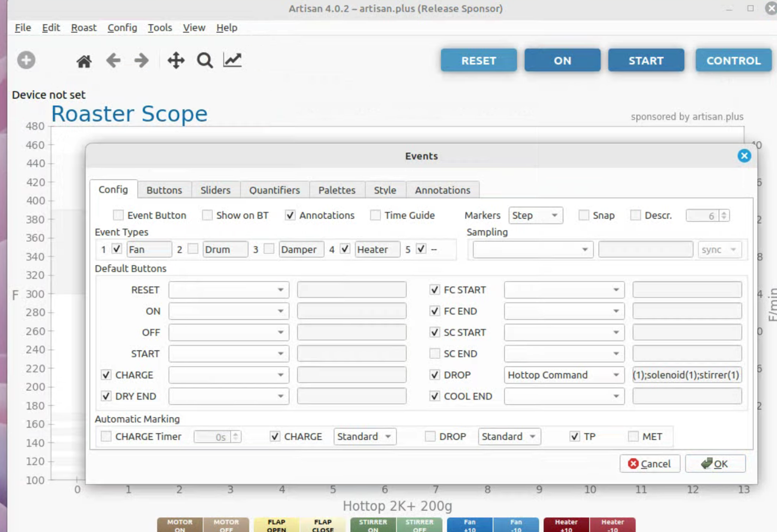Click the Home reset view icon
Viewport: 777px width, 532px height.
(x=84, y=61)
